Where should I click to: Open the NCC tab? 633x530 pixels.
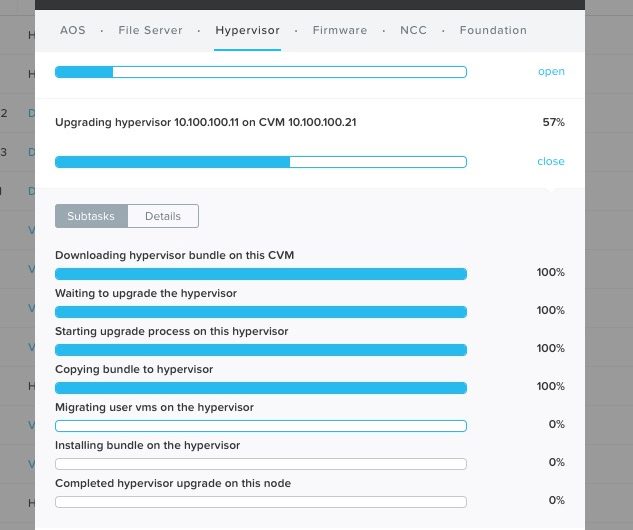[x=413, y=30]
